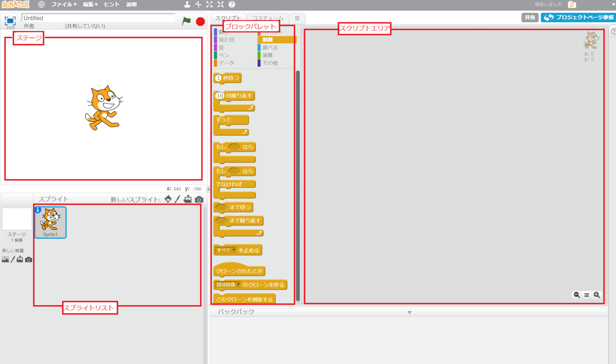Collapse the stage panel arrow
This screenshot has width=616, height=364.
click(208, 189)
